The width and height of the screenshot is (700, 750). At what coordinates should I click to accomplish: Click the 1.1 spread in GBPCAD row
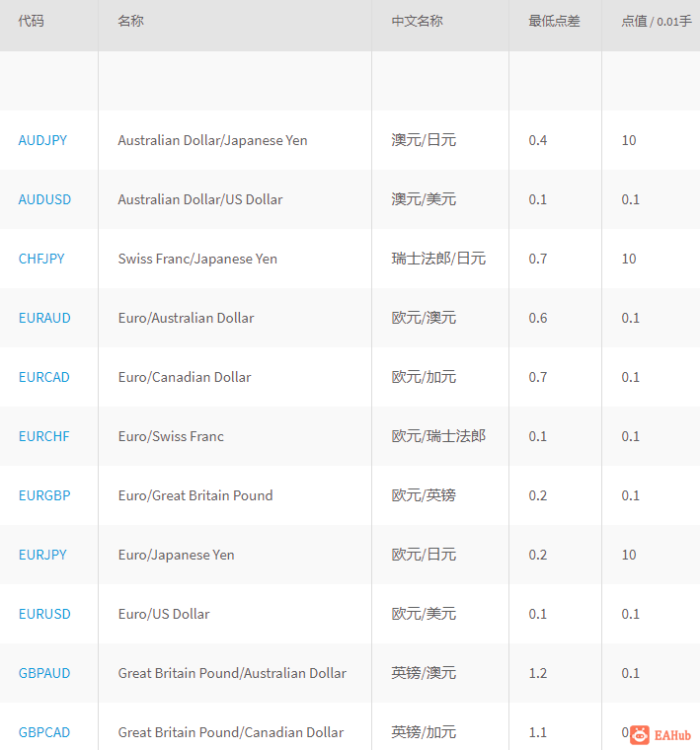538,732
